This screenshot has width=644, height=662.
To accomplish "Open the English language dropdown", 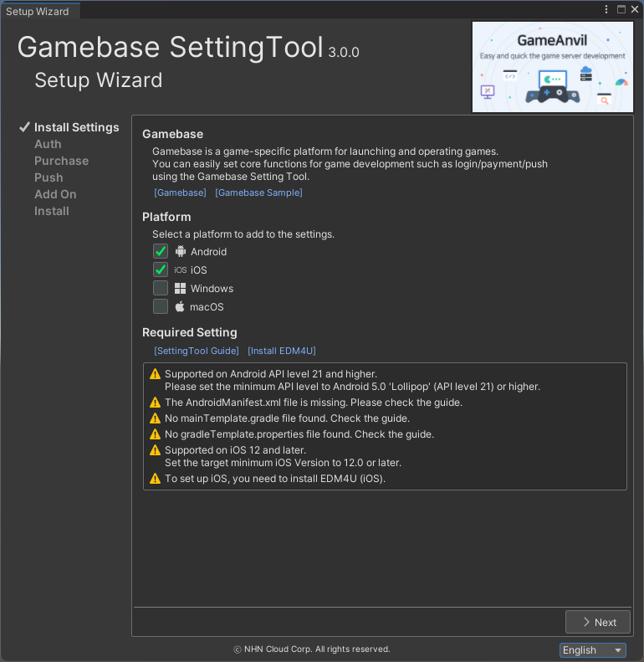I will tap(592, 649).
